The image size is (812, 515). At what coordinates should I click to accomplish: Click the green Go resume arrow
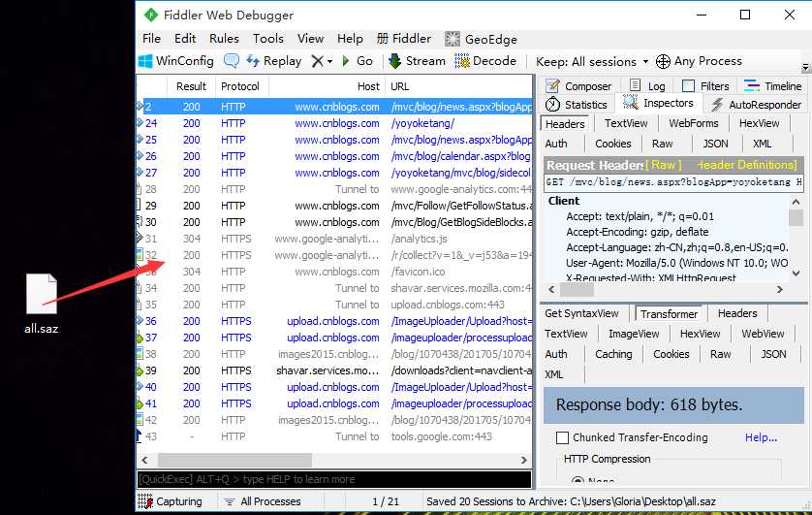coord(346,61)
